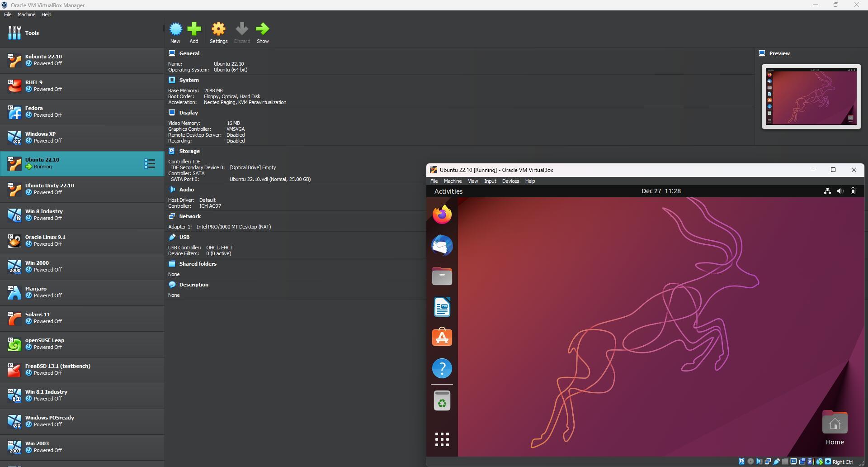
Task: Open the USB details section header
Action: [x=184, y=237]
